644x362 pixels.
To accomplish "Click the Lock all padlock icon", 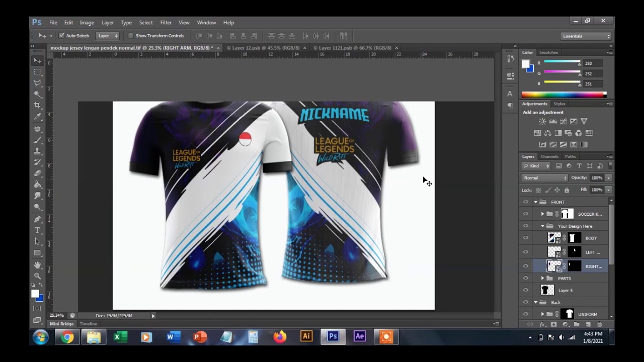I will (567, 190).
